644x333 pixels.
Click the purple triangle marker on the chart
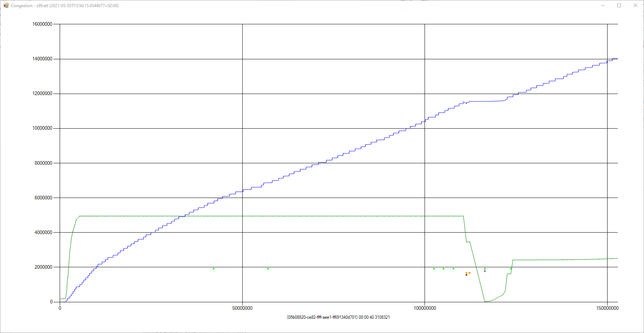coord(485,271)
